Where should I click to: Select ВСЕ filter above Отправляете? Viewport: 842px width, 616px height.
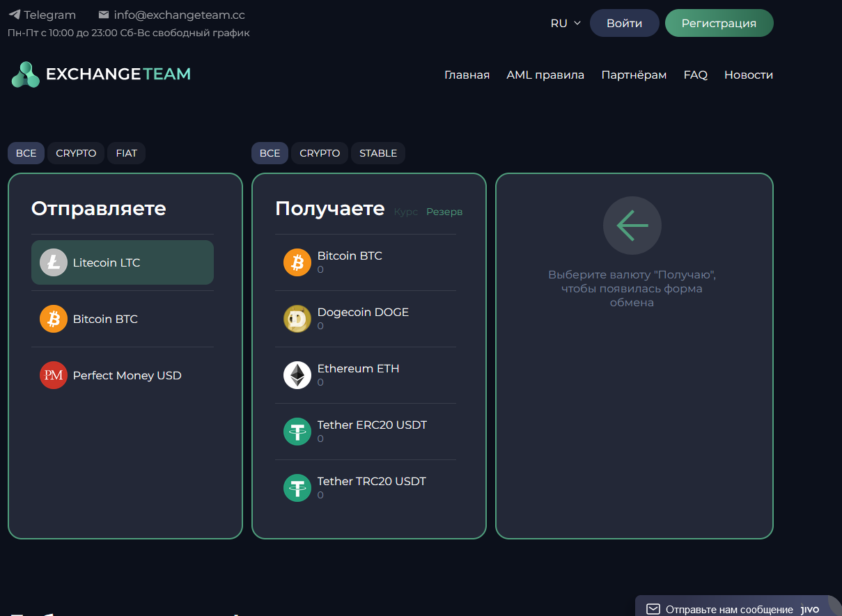[26, 153]
